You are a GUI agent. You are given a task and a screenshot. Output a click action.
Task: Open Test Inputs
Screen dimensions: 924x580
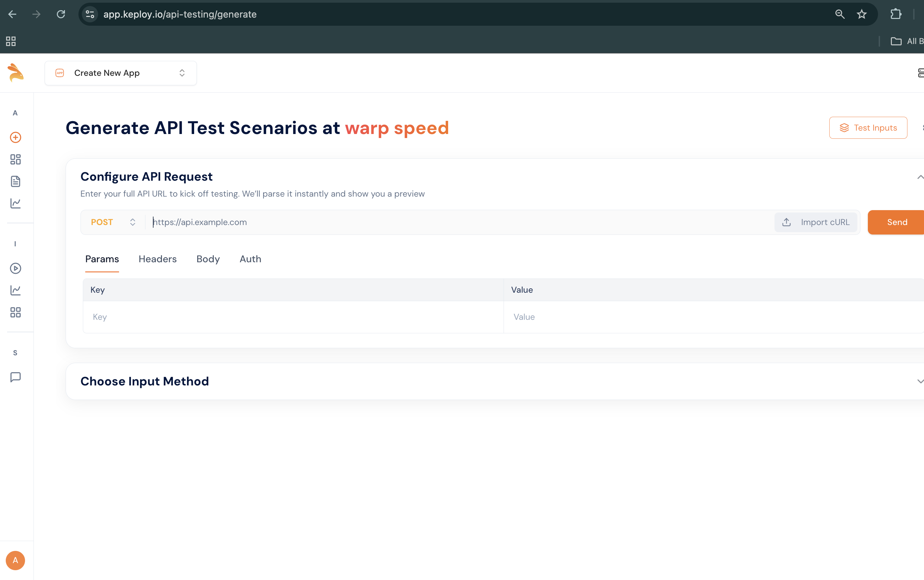[868, 128]
